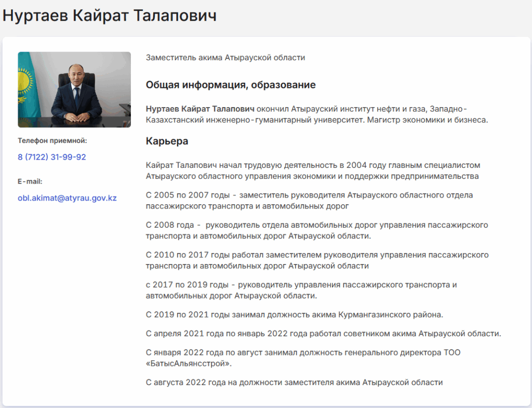Viewport: 532px width, 408px height.
Task: Click the page title 'Нуртаев Кайрат Талапович'
Action: point(110,16)
